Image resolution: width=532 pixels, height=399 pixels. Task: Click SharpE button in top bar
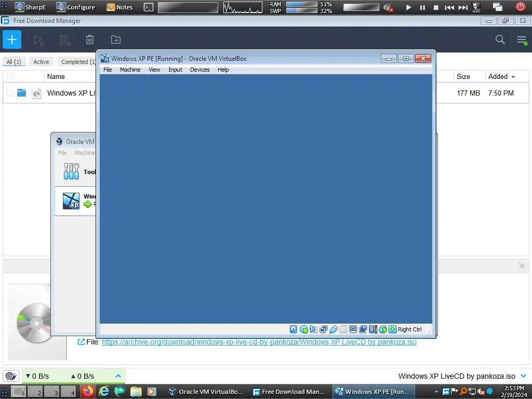(30, 7)
